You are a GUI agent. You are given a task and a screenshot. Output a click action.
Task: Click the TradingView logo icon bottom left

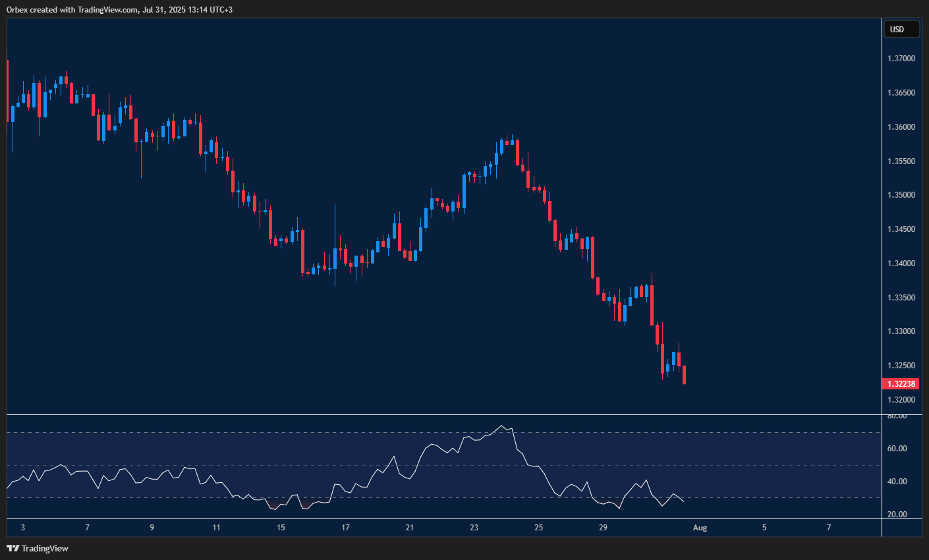pyautogui.click(x=14, y=547)
